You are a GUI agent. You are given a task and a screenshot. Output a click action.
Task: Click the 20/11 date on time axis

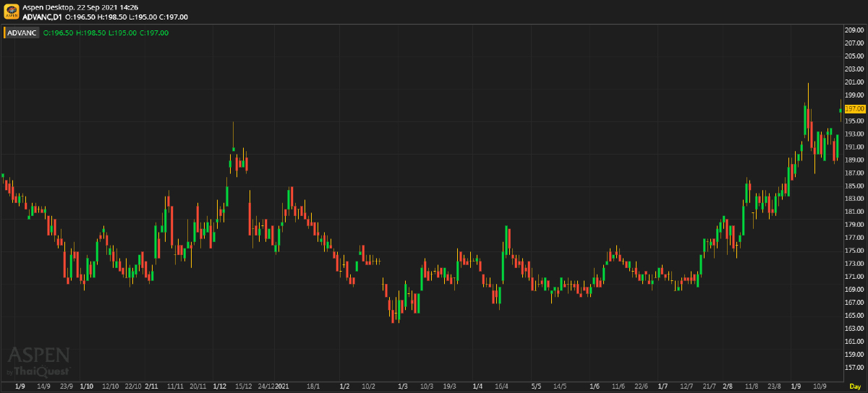pyautogui.click(x=198, y=387)
